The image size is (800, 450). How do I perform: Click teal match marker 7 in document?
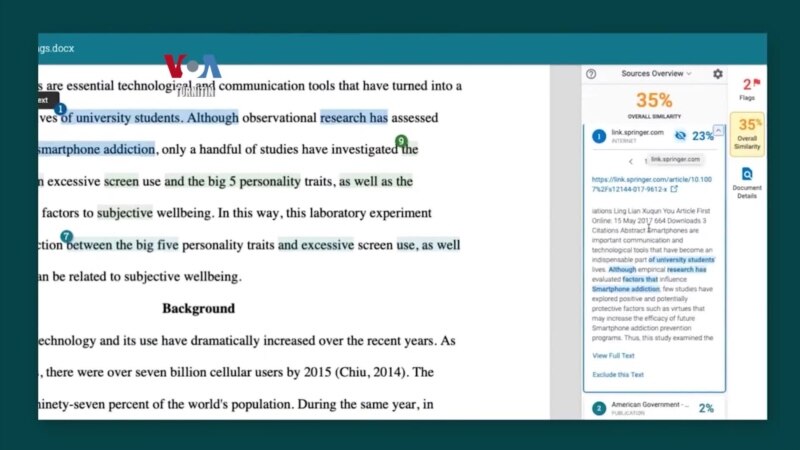coord(66,236)
